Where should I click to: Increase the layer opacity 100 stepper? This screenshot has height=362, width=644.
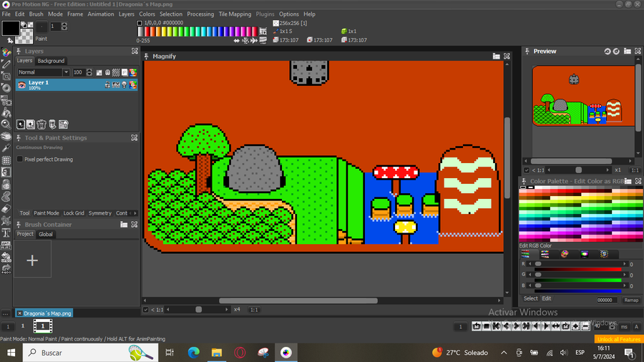tap(89, 70)
